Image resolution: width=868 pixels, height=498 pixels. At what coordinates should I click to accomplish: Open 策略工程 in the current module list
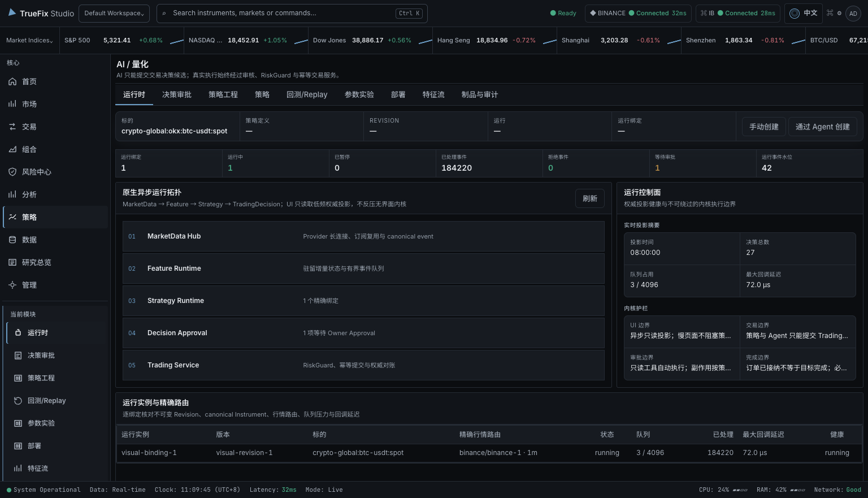[x=57, y=378]
